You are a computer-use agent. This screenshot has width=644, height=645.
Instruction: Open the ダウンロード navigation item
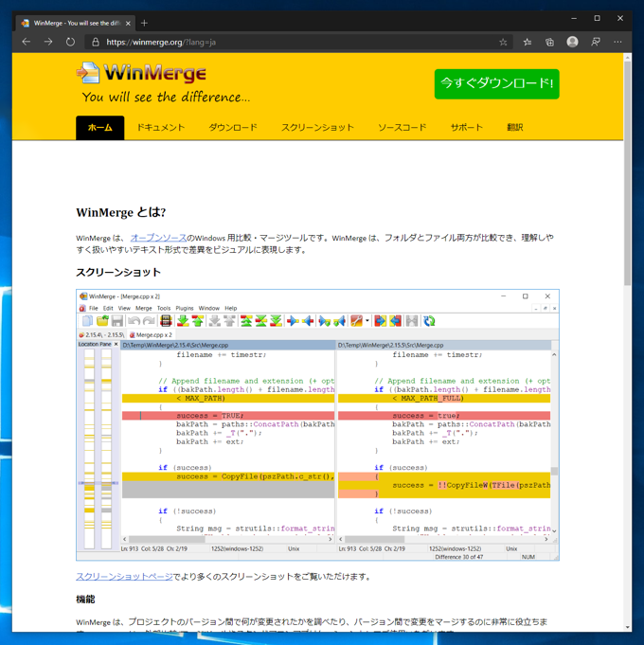233,128
